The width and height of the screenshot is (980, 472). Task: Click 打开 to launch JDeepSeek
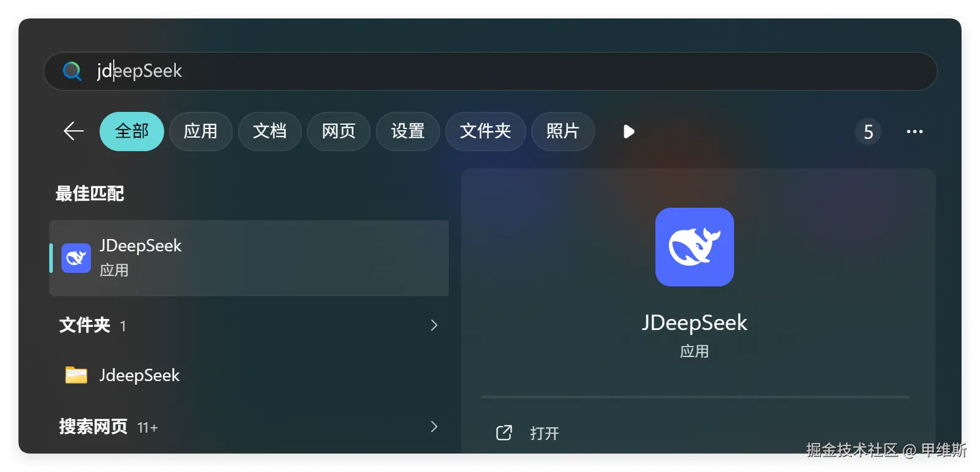click(x=545, y=433)
